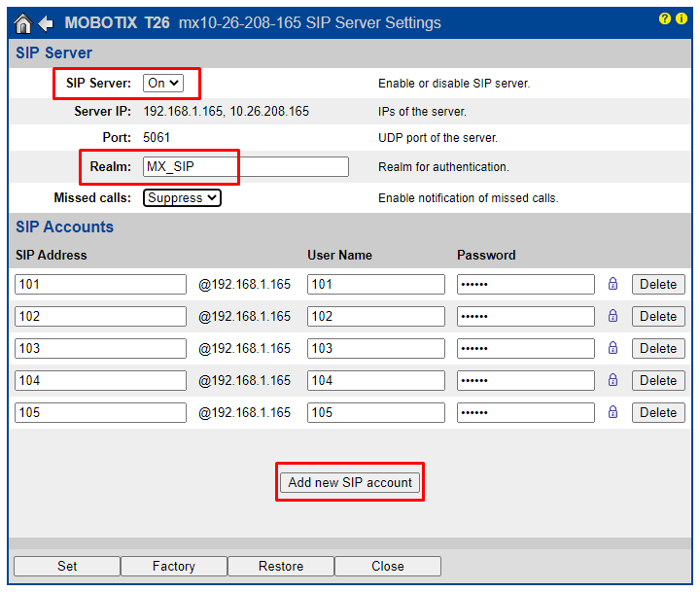Click the SIP Server section heading

click(x=54, y=52)
